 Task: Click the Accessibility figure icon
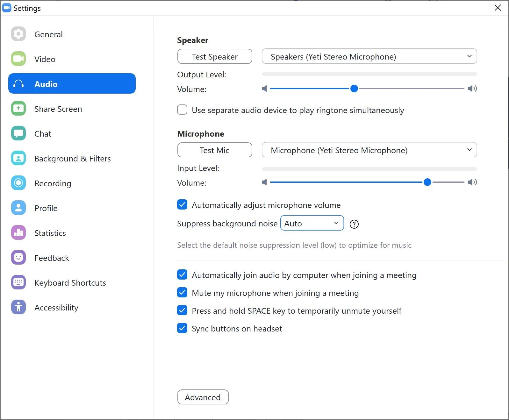[18, 307]
